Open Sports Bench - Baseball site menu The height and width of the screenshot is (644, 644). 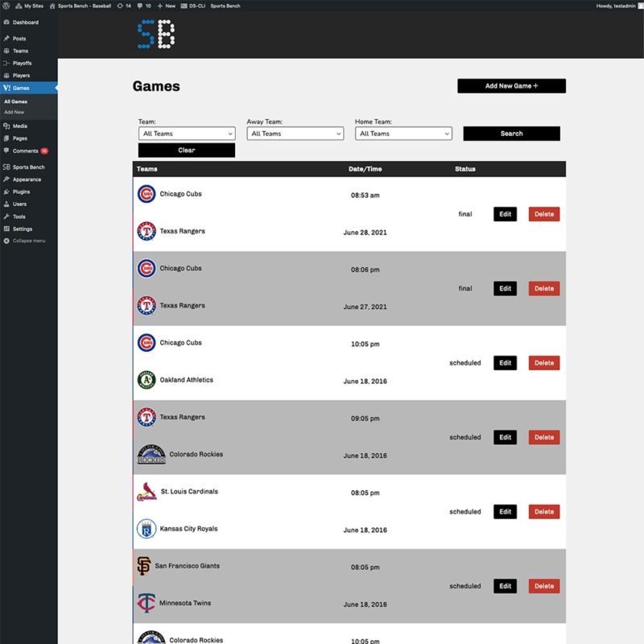[x=80, y=6]
